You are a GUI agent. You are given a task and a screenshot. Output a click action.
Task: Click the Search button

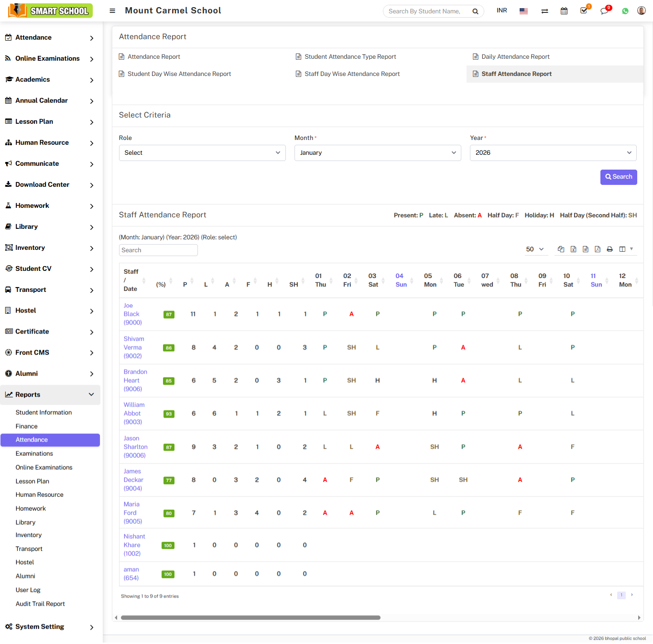click(x=618, y=177)
